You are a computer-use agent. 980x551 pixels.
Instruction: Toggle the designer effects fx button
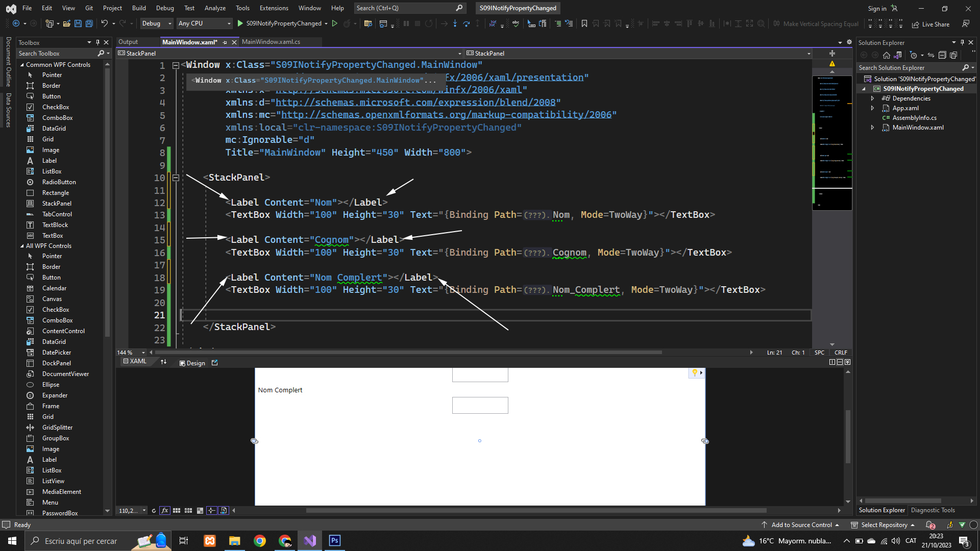coord(164,511)
